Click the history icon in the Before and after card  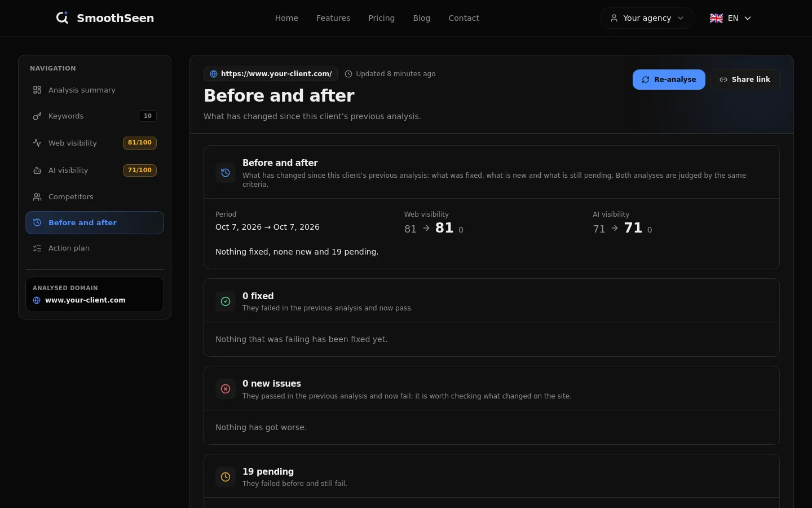tap(226, 173)
